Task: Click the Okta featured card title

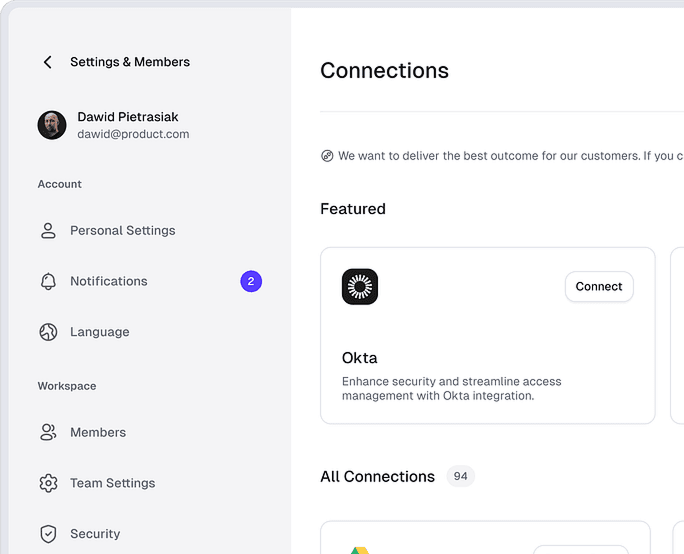Action: (360, 358)
